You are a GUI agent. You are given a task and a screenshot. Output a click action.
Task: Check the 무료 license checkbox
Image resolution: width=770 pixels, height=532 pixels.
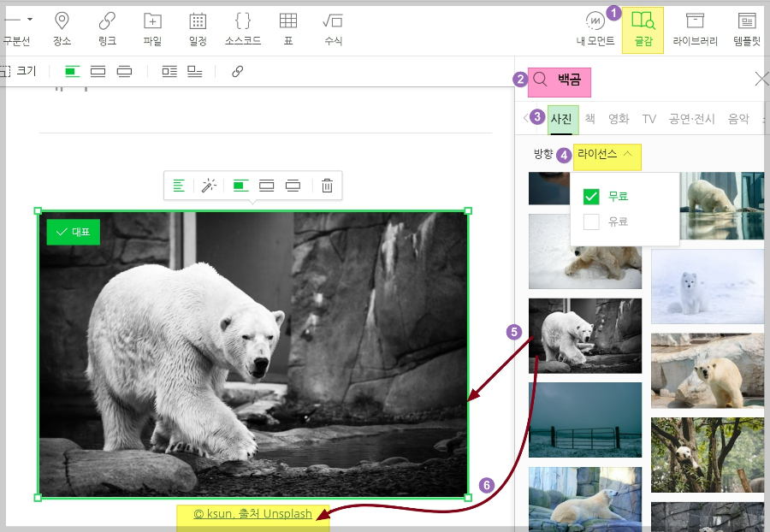[x=591, y=197]
